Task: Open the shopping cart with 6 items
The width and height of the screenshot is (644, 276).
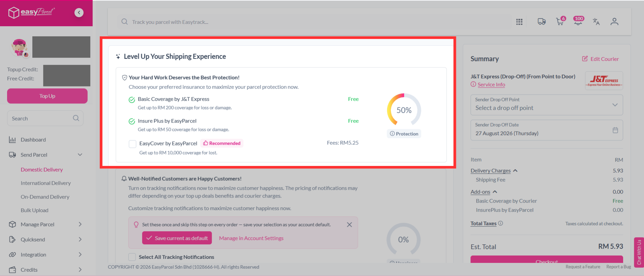Action: pyautogui.click(x=560, y=21)
